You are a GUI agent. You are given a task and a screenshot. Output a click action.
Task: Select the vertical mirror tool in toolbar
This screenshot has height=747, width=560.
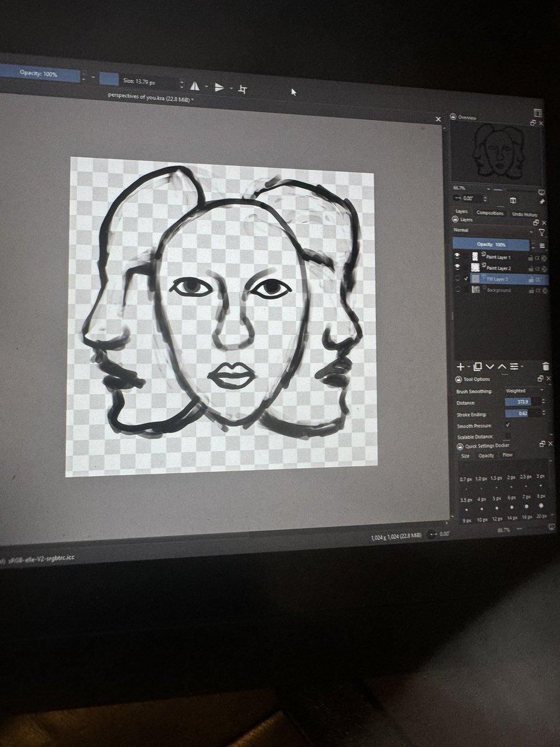[219, 88]
